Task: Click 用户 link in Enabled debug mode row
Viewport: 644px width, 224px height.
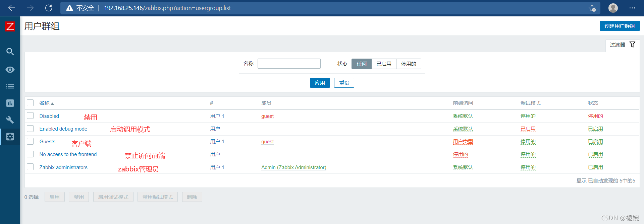Action: [x=215, y=129]
